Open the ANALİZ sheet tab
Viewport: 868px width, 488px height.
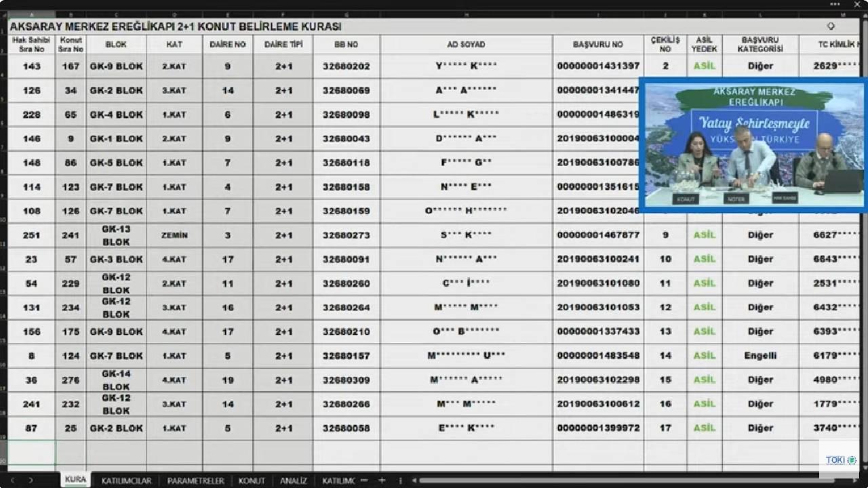[294, 481]
